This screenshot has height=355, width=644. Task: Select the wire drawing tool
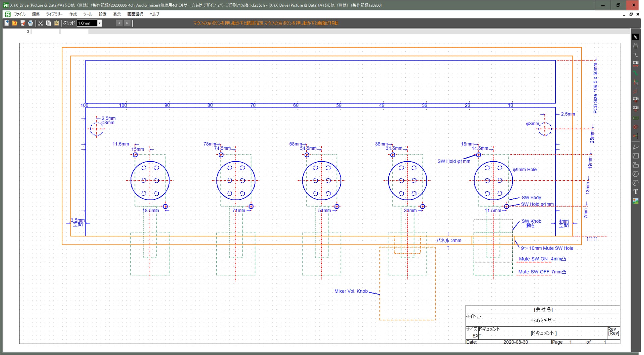(x=636, y=55)
